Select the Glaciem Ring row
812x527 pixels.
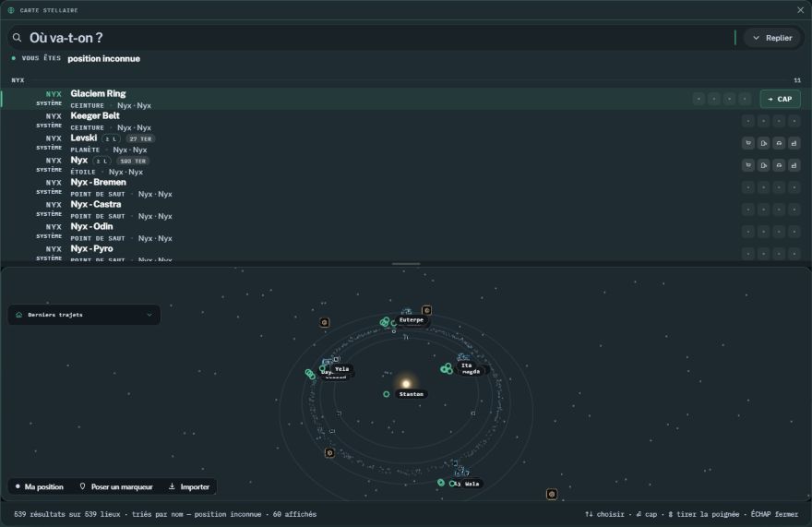tap(406, 99)
